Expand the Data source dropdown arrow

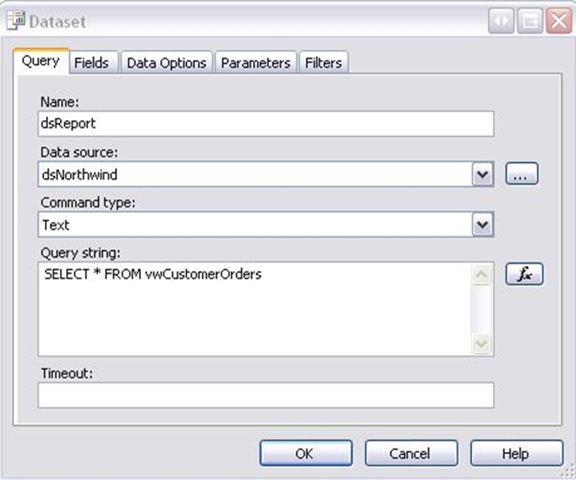point(482,174)
